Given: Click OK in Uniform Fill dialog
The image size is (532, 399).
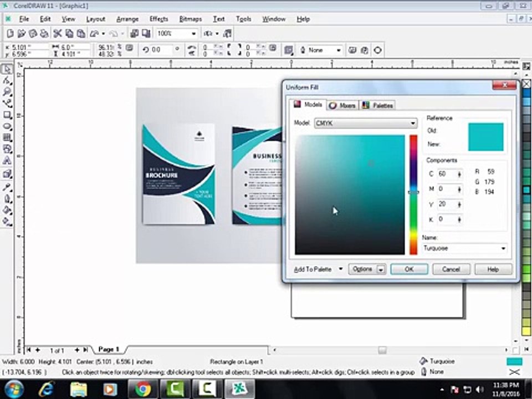Looking at the screenshot, I should [409, 269].
